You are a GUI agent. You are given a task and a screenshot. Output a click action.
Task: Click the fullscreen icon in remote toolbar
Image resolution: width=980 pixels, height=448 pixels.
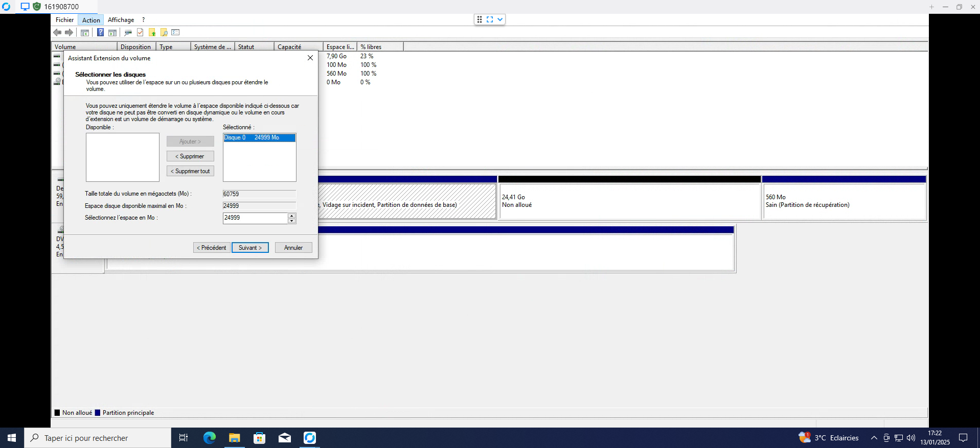(490, 19)
